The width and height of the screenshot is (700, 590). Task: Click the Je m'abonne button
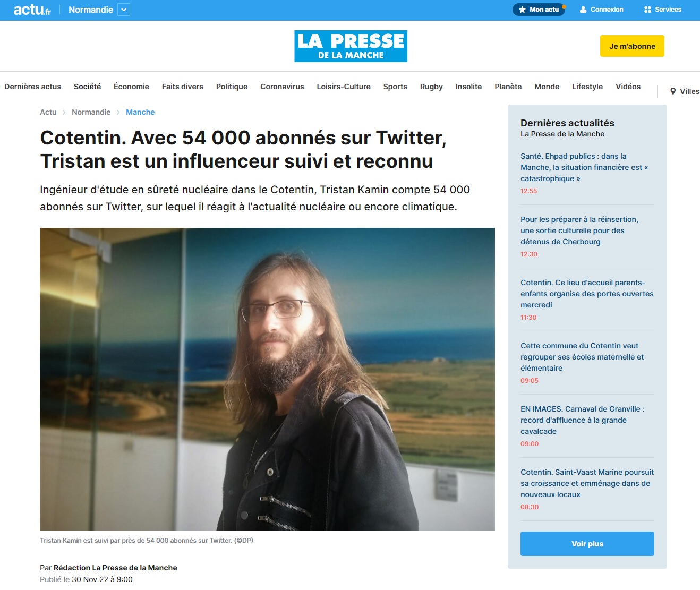pos(632,46)
